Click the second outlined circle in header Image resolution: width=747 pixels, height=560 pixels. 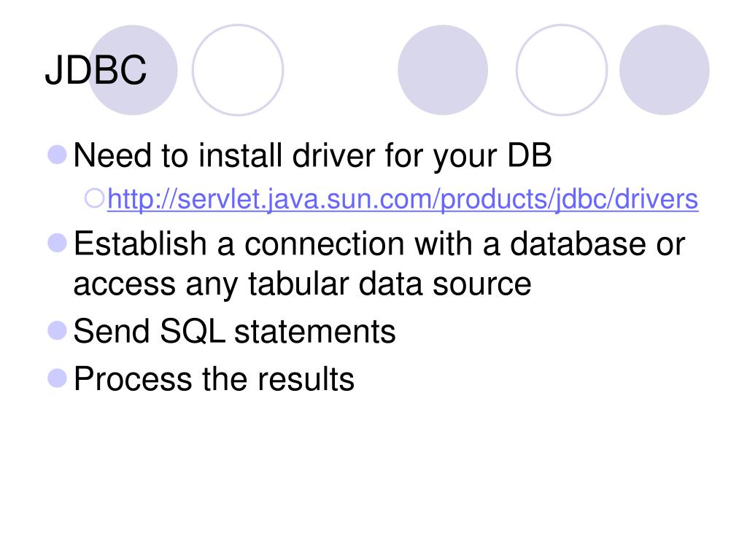[562, 70]
